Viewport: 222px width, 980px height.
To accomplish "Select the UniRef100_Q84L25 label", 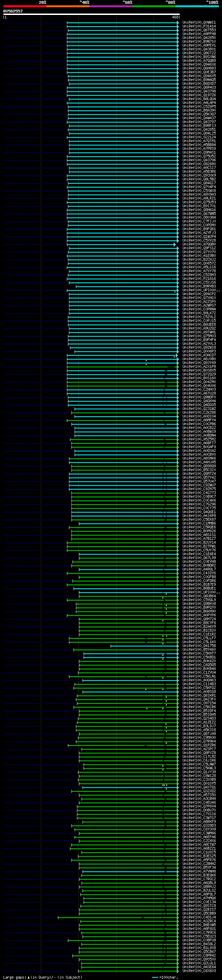I will tap(199, 133).
